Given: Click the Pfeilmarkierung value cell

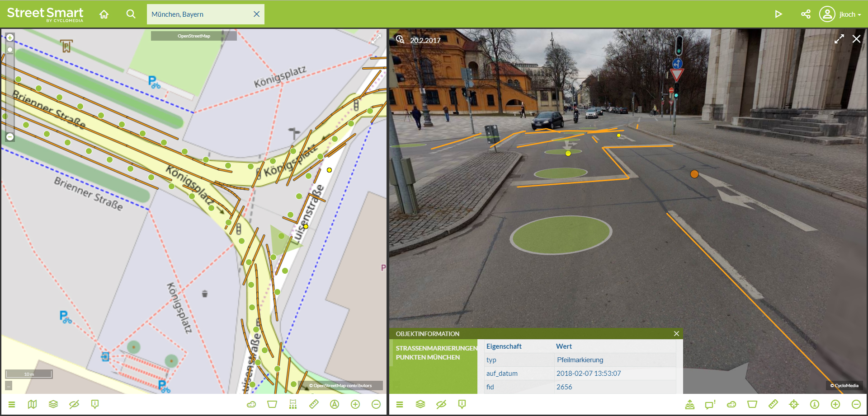Looking at the screenshot, I should click(580, 360).
